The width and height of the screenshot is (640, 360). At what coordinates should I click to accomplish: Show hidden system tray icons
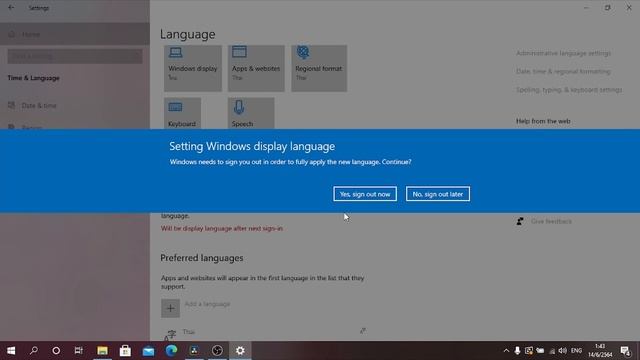(x=506, y=351)
